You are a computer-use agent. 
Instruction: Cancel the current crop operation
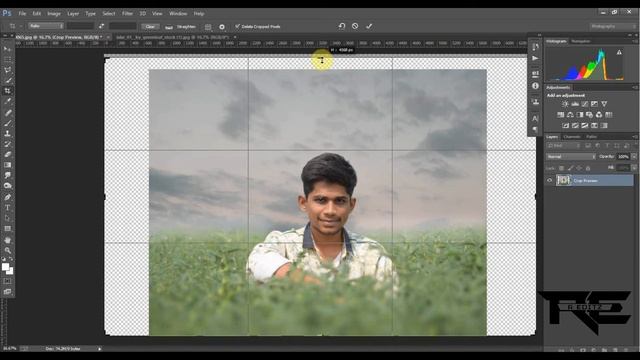pyautogui.click(x=355, y=26)
